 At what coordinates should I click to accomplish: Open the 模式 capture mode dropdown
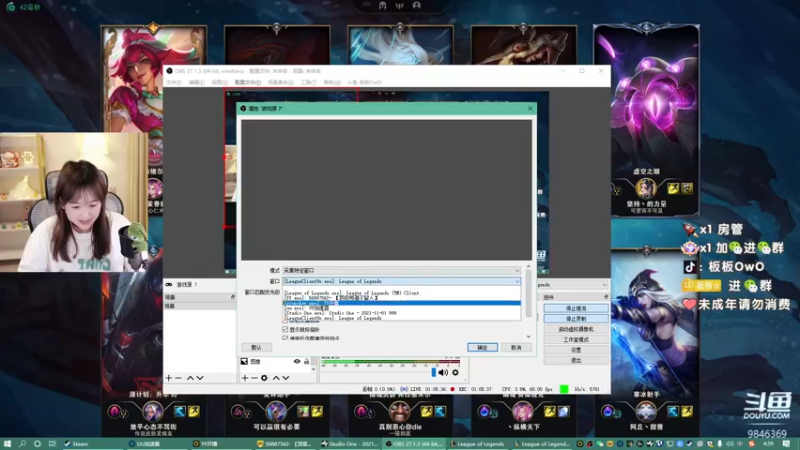[x=402, y=270]
